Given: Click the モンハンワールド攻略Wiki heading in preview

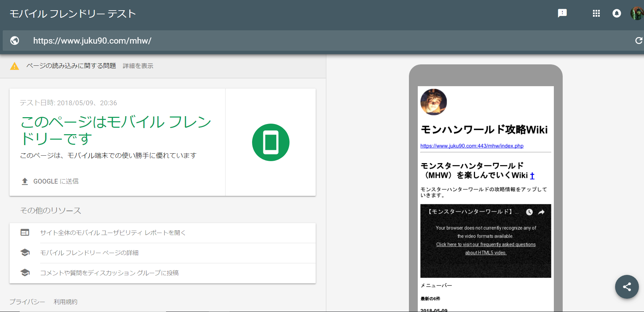Looking at the screenshot, I should click(484, 129).
